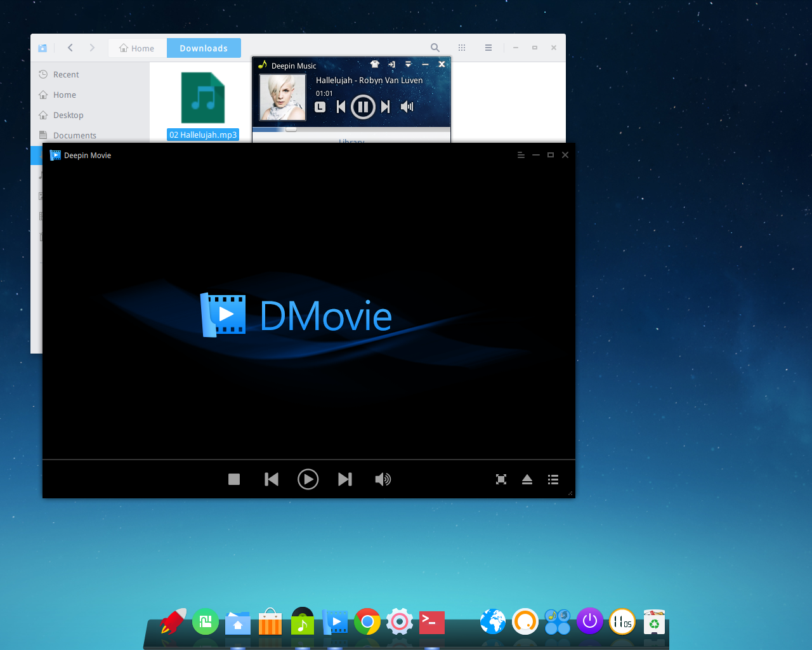Open search in the file manager
Viewport: 812px width, 650px height.
pyautogui.click(x=435, y=48)
